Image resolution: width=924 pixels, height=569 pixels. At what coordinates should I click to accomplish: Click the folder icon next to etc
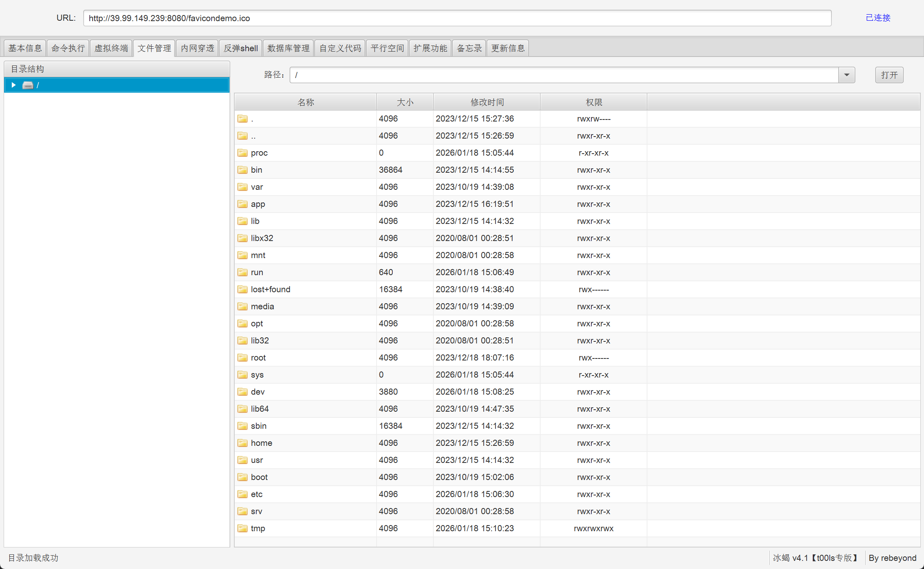(x=242, y=494)
